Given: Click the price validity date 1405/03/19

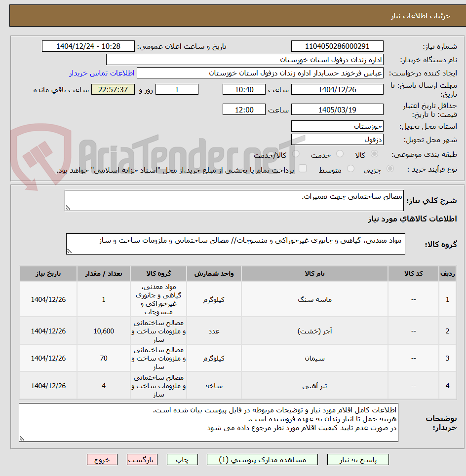Looking at the screenshot, I should coord(337,110).
